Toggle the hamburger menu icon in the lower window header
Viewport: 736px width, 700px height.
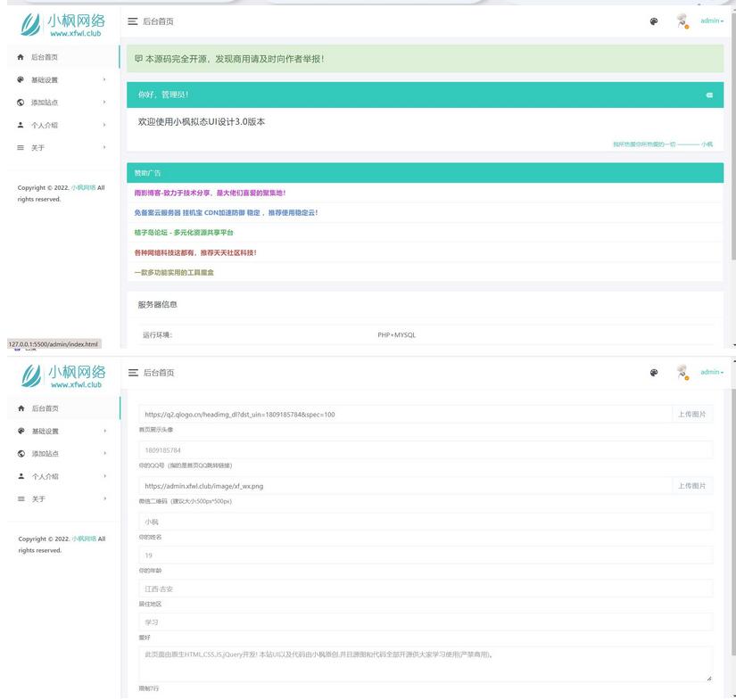click(x=133, y=372)
